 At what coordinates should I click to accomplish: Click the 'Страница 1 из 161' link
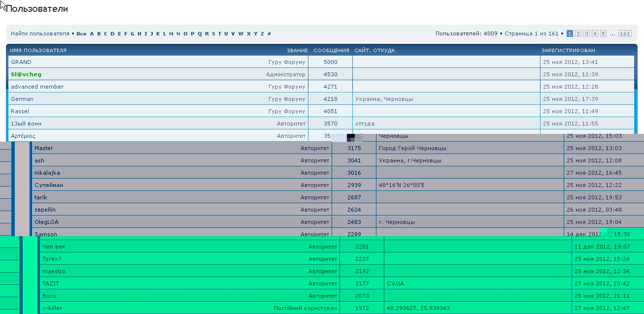pos(531,34)
